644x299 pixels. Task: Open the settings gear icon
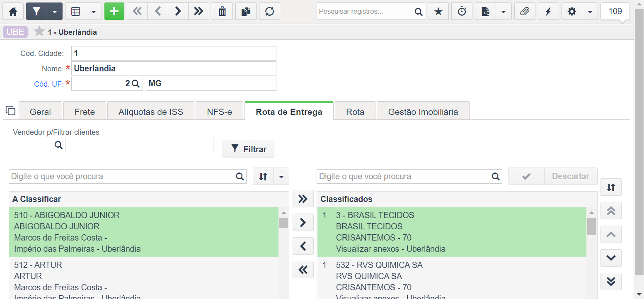[572, 12]
